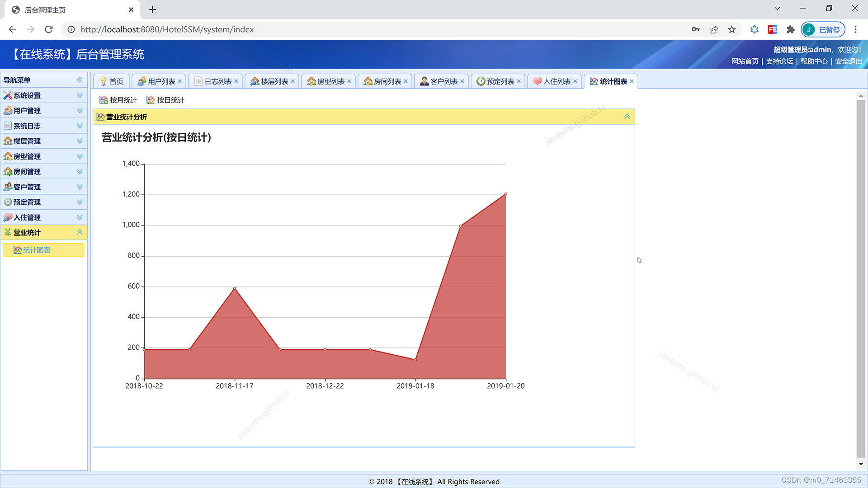The width and height of the screenshot is (868, 488).
Task: Click the 按日统计 chart icon button
Action: [x=165, y=100]
